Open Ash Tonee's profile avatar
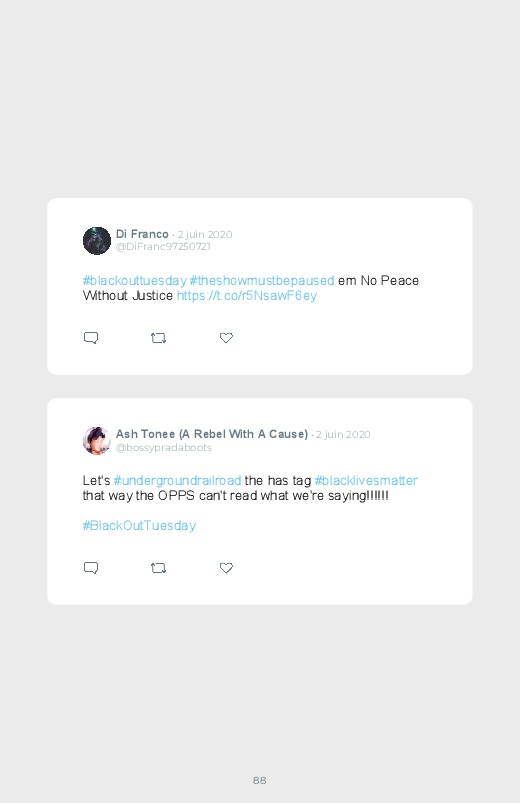 (x=97, y=440)
